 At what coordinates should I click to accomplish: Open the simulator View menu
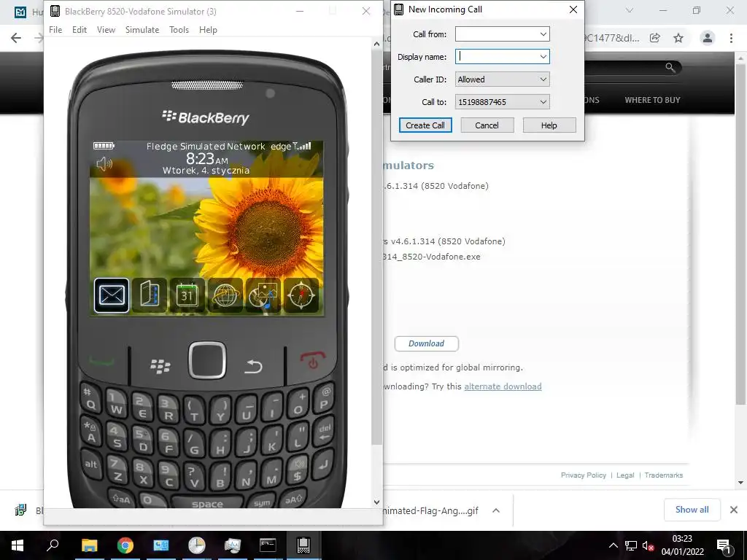pos(106,29)
